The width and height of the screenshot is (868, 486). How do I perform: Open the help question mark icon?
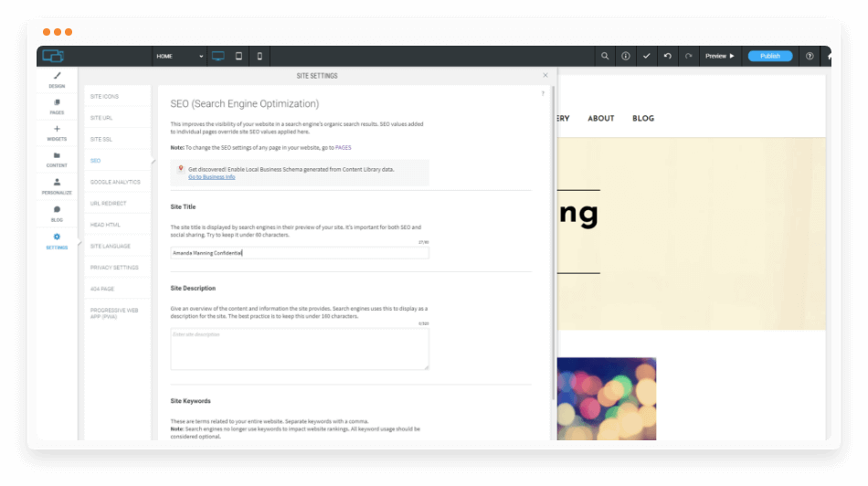pyautogui.click(x=810, y=56)
